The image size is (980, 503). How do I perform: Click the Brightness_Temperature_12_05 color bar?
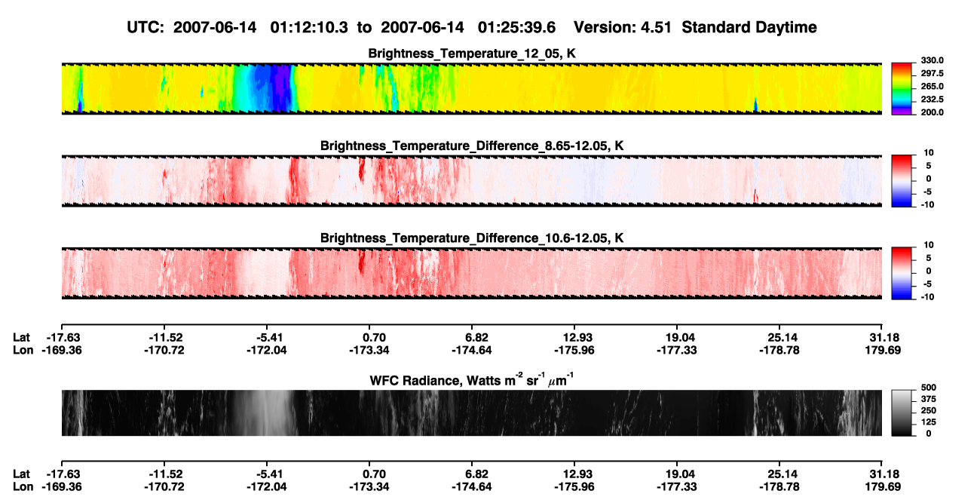[902, 89]
